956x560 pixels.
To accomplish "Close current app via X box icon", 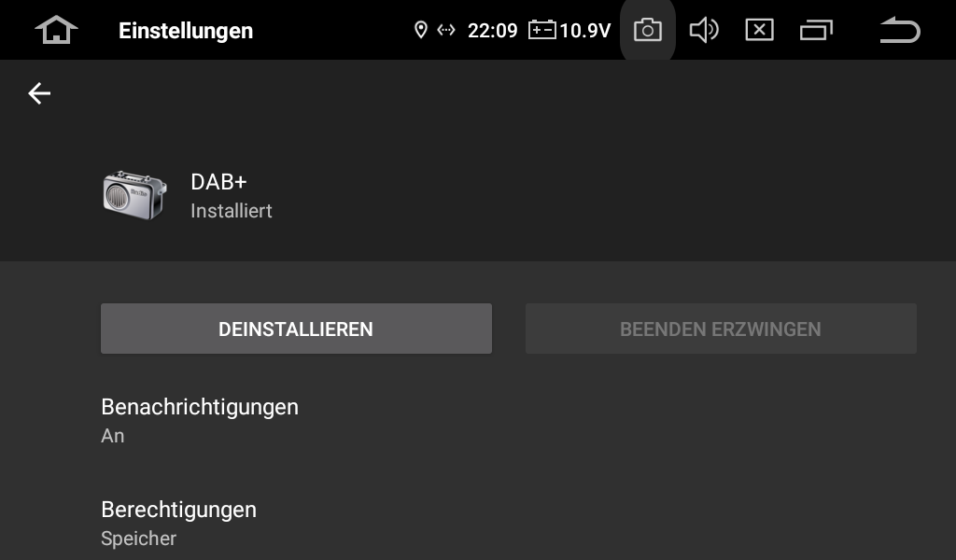I will pos(760,30).
